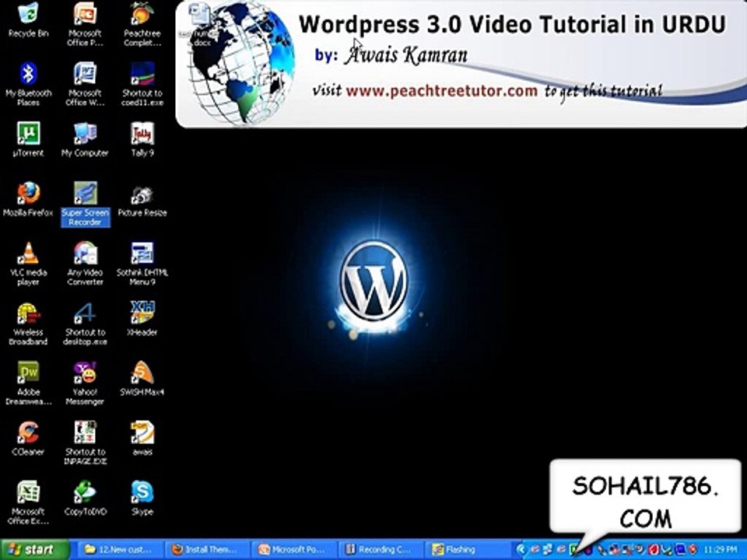Select Shortcut to coed11.exe icon

(142, 84)
